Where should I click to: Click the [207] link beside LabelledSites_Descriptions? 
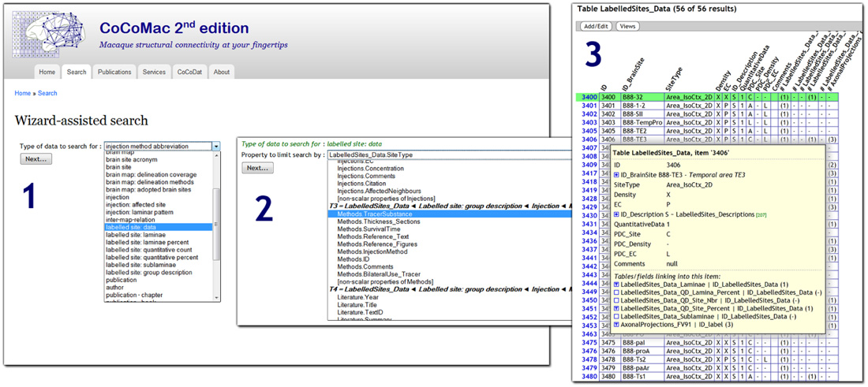click(x=761, y=214)
